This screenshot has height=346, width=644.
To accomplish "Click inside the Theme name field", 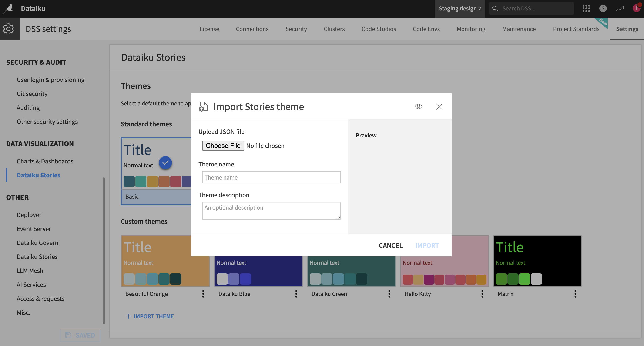I will [x=271, y=177].
